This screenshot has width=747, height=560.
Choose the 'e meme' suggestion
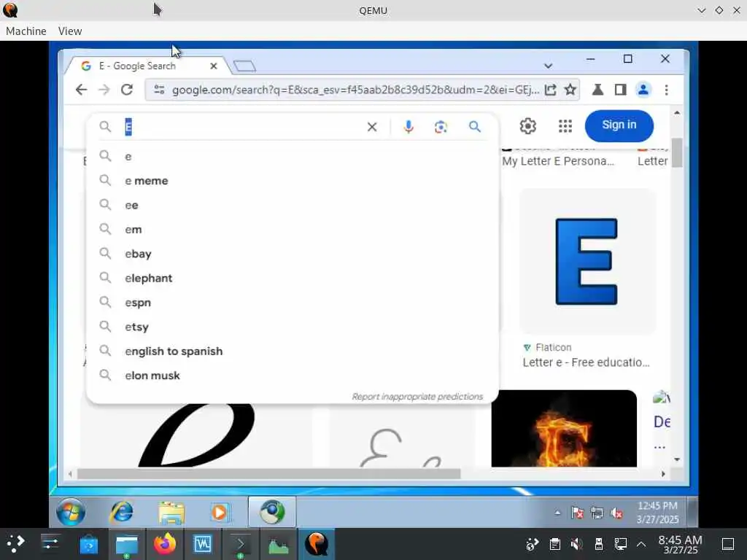292,181
